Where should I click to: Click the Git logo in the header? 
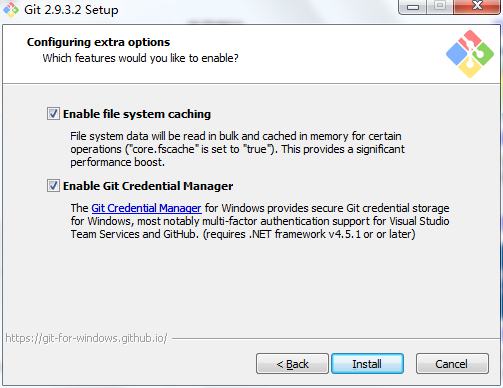pyautogui.click(x=470, y=54)
